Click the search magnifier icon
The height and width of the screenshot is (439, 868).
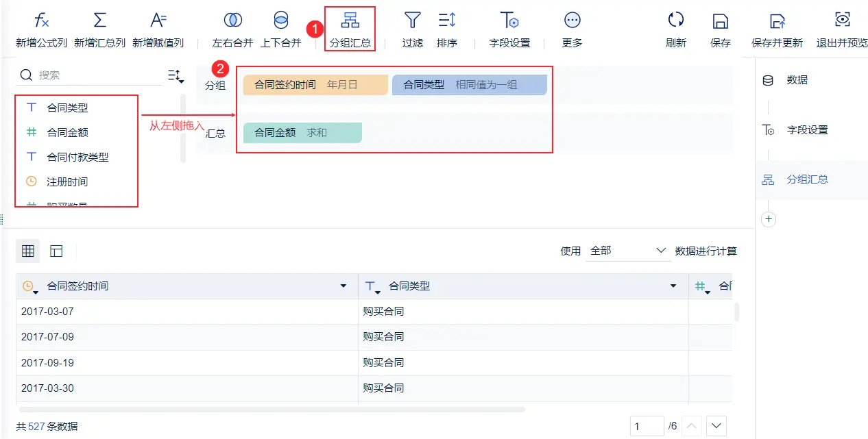[27, 75]
